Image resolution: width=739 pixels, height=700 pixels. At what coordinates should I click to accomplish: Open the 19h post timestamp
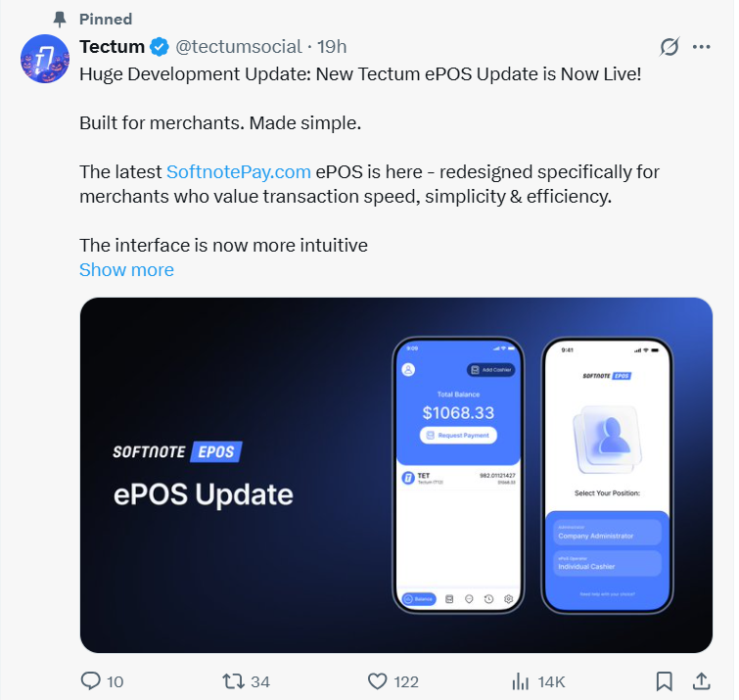[333, 47]
